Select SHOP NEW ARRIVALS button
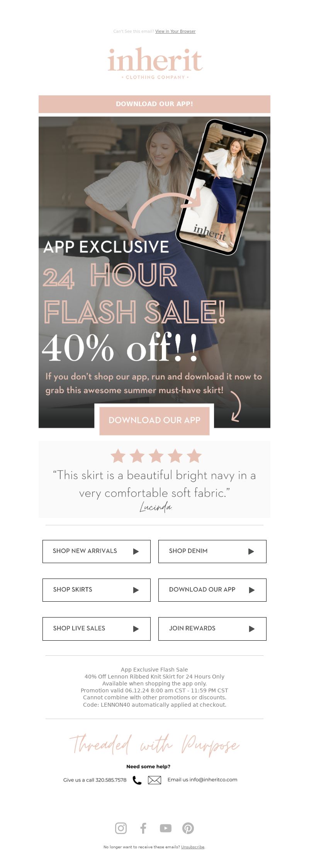The height and width of the screenshot is (868, 309). click(x=97, y=551)
